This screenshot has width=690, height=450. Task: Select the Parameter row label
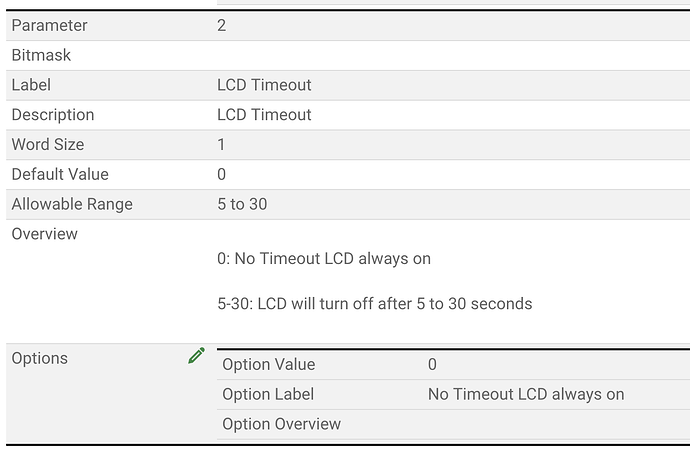point(49,26)
